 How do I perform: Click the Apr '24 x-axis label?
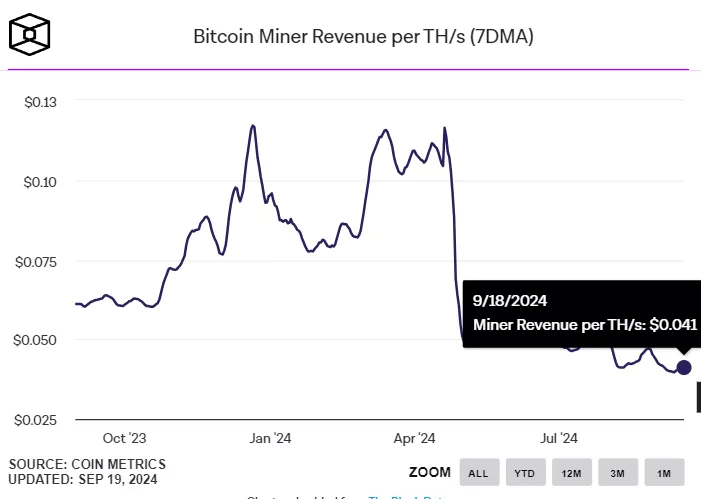[x=415, y=438]
